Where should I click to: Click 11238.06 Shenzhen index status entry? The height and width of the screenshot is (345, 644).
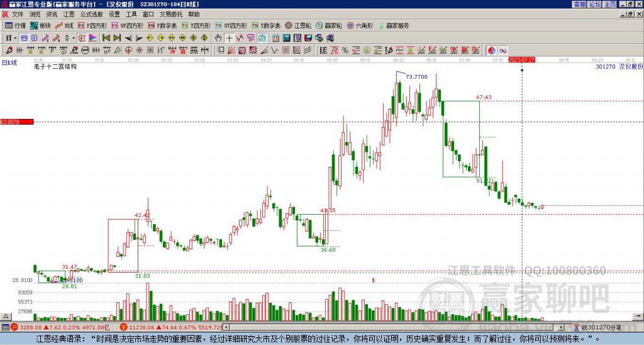(x=171, y=327)
